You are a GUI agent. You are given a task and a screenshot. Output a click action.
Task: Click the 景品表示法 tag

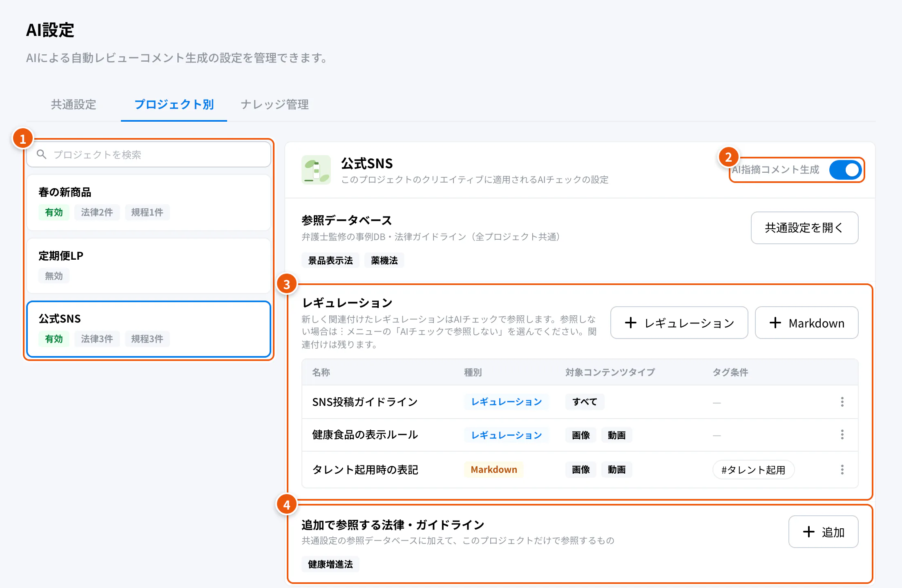(x=330, y=261)
